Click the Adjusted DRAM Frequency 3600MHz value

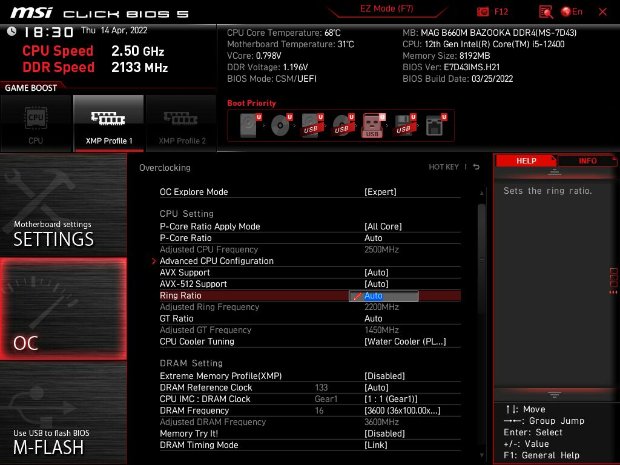click(382, 422)
